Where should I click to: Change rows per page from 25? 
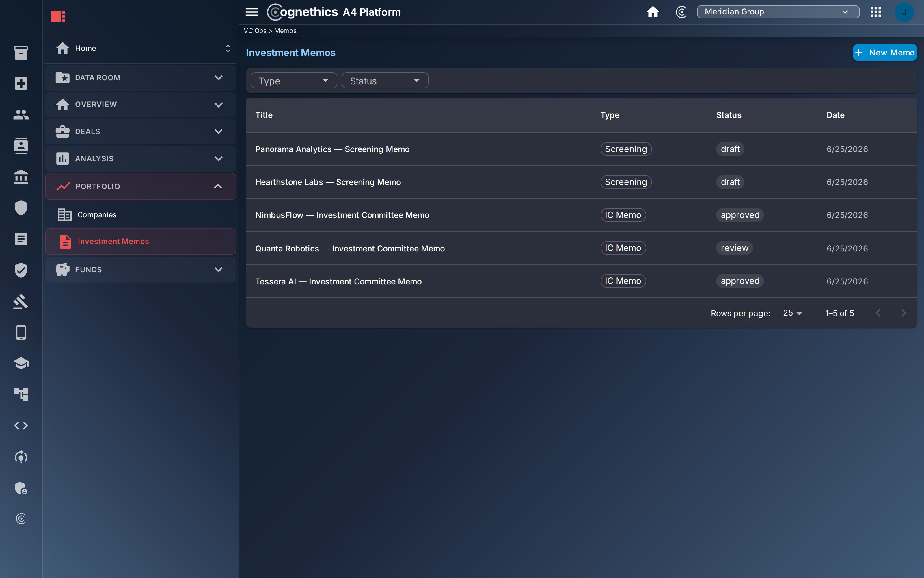coord(793,313)
